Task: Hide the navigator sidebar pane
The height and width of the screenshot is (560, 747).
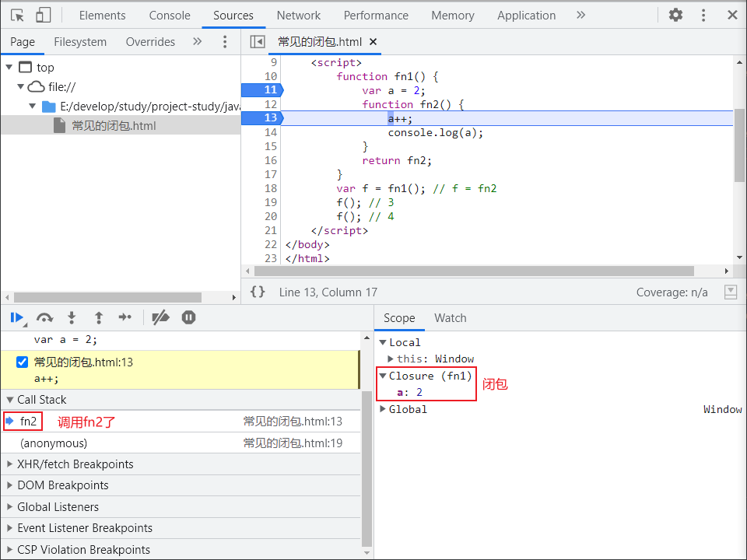Action: click(258, 42)
